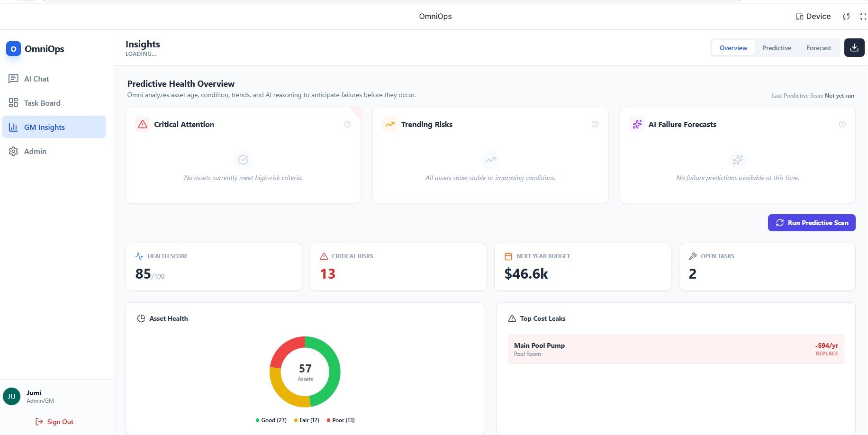Click the Task Board grid icon
This screenshot has height=435, width=868.
[13, 103]
